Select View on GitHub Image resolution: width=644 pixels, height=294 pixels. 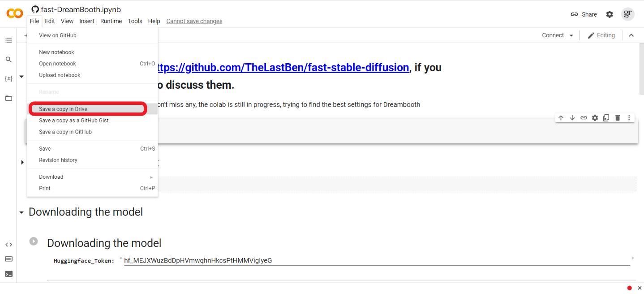point(92,35)
